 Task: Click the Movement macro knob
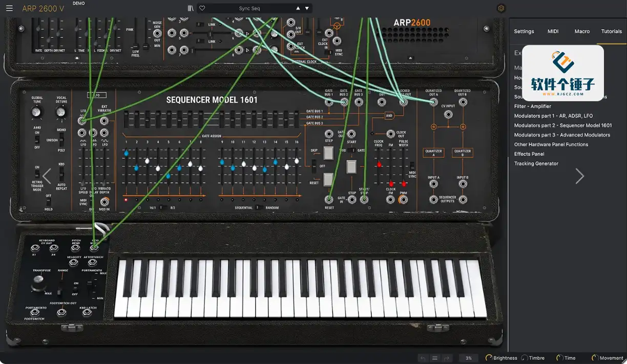pyautogui.click(x=595, y=358)
